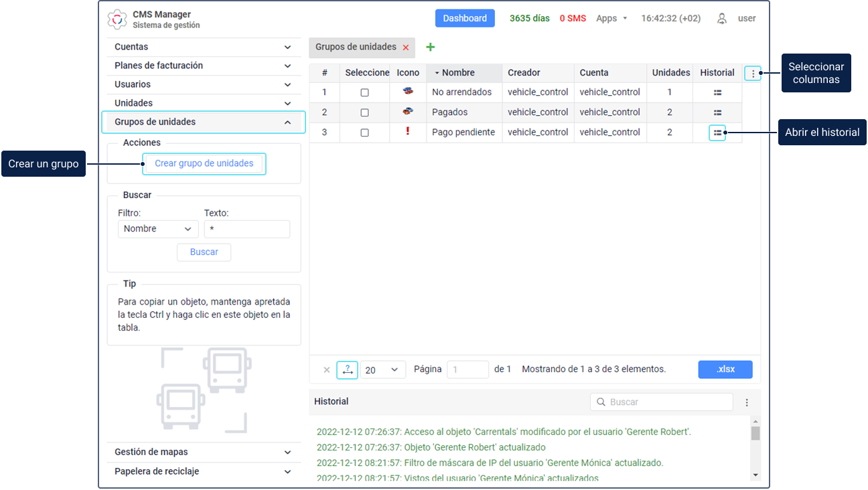
Task: Check the box for No arrendados
Action: tap(364, 92)
